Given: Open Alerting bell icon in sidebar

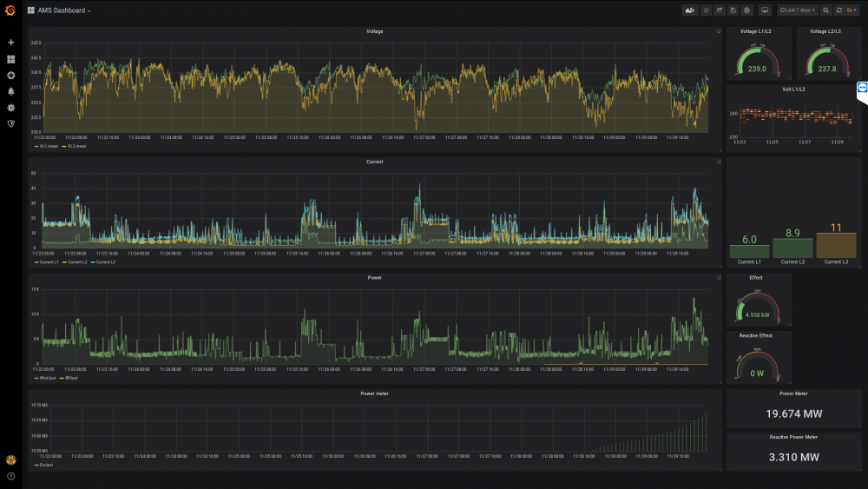Looking at the screenshot, I should [x=11, y=91].
